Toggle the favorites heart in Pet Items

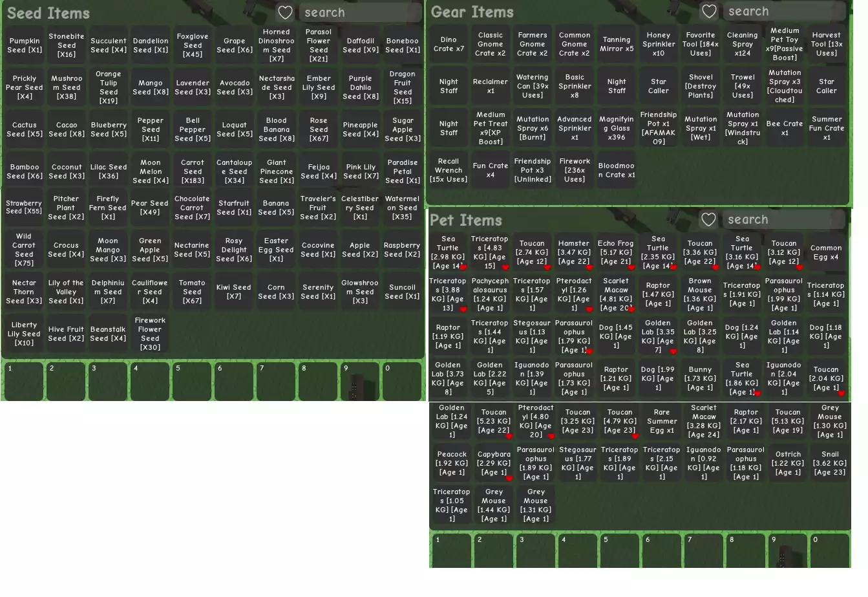click(x=708, y=219)
